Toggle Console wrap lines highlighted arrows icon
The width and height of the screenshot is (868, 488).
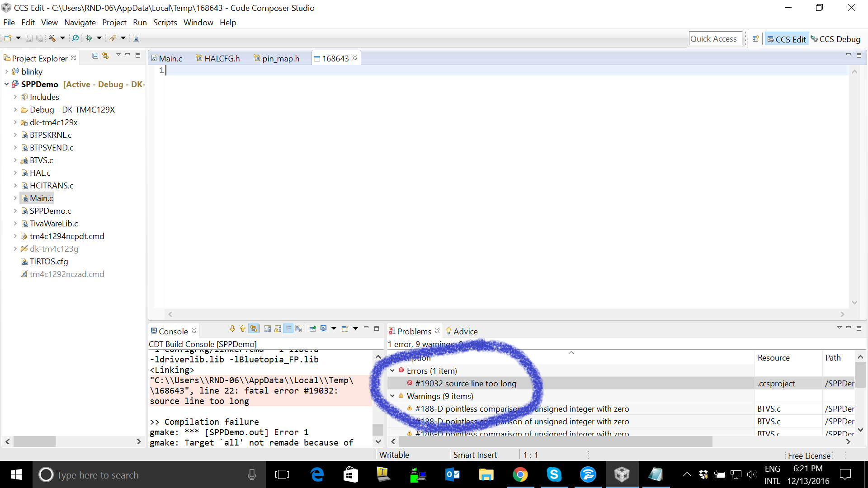(x=254, y=328)
